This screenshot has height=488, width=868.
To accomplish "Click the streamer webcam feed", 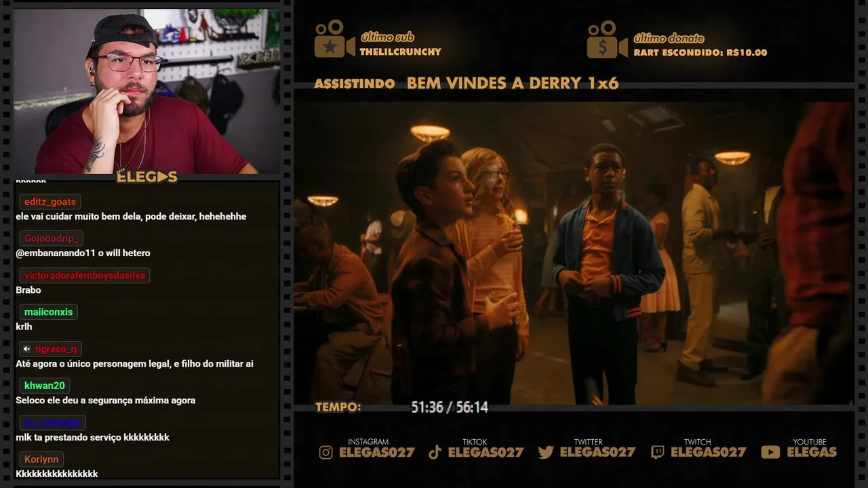I will 147,91.
